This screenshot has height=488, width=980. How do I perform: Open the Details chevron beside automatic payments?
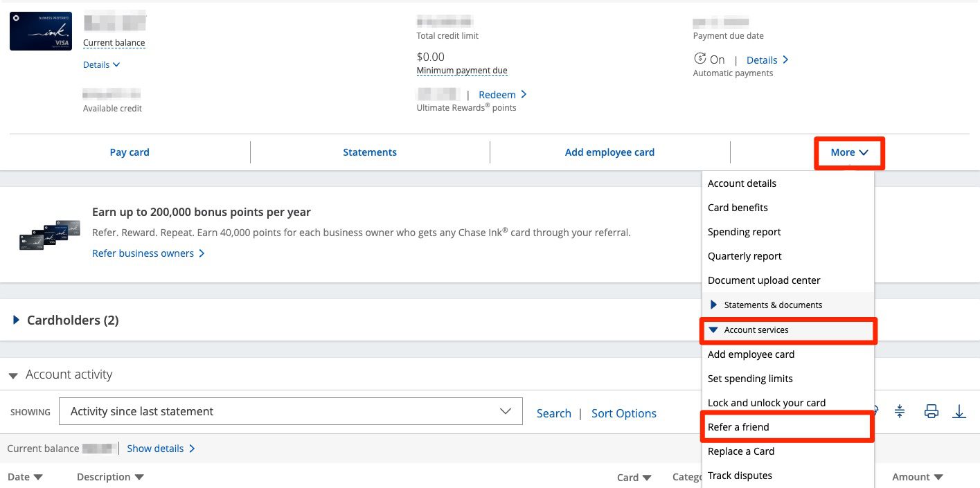[x=767, y=60]
